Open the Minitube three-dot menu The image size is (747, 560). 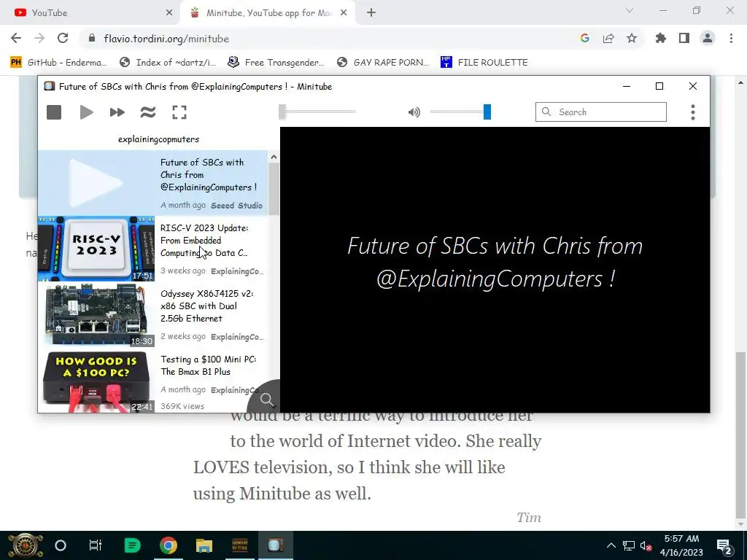[x=693, y=112]
